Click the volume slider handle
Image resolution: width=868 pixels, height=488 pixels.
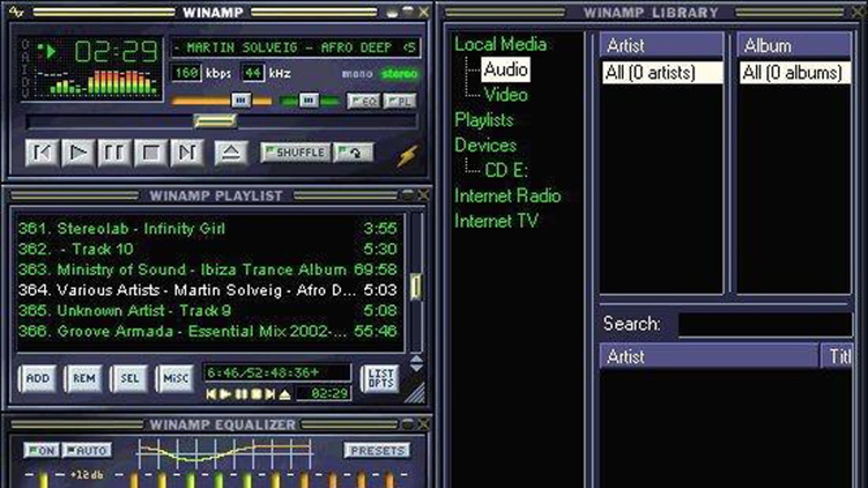tap(241, 100)
